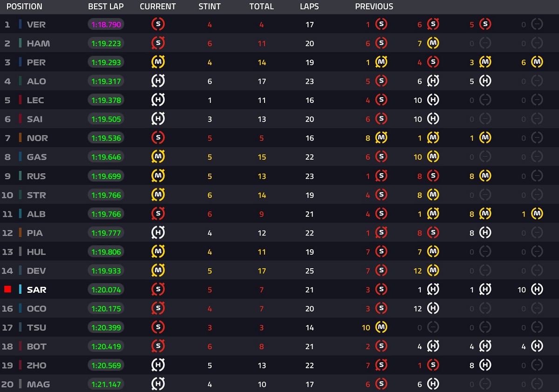Click NOR's first previous medium tyre icon
This screenshot has width=559, height=392.
point(382,138)
